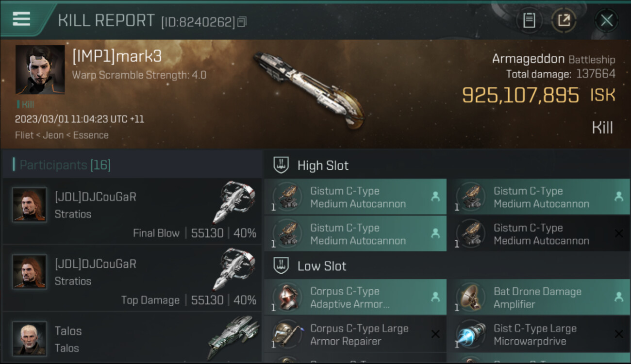View mark3 character portrait
The height and width of the screenshot is (364, 631).
[x=40, y=69]
